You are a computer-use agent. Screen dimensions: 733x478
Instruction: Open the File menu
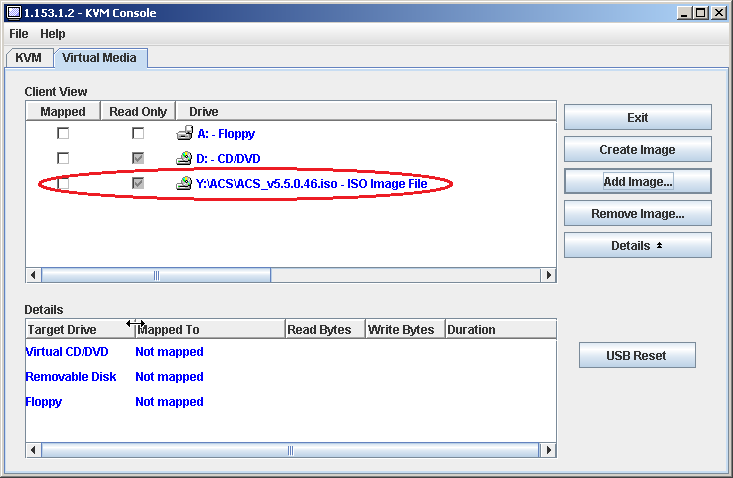coord(19,34)
